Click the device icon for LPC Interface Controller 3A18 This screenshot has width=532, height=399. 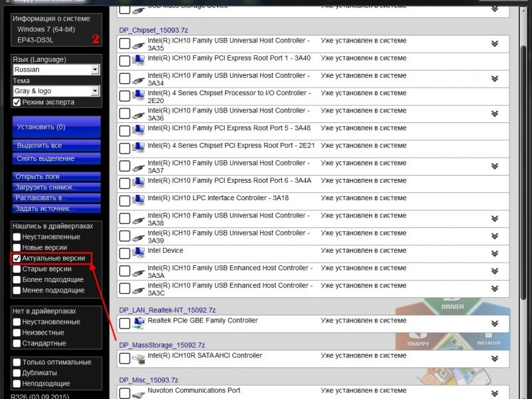pyautogui.click(x=138, y=200)
